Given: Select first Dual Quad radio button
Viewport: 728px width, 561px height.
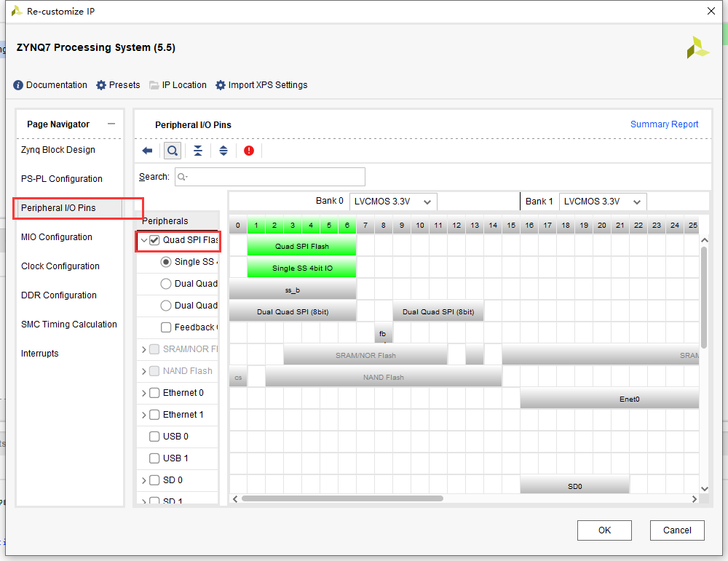Looking at the screenshot, I should coord(166,284).
